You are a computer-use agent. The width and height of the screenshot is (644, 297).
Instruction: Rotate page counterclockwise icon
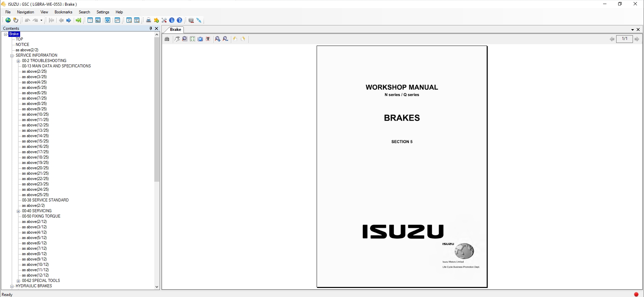(x=235, y=39)
